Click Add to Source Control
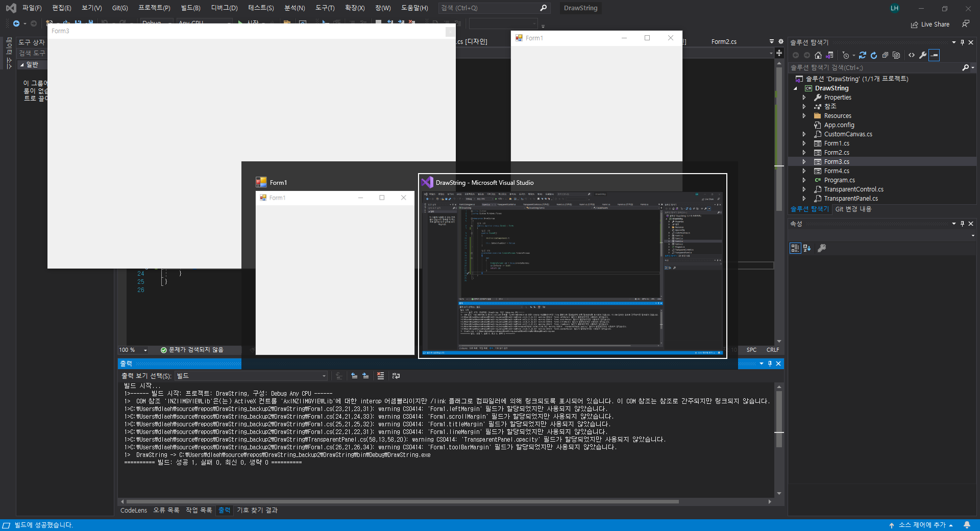This screenshot has width=980, height=531. click(x=921, y=525)
